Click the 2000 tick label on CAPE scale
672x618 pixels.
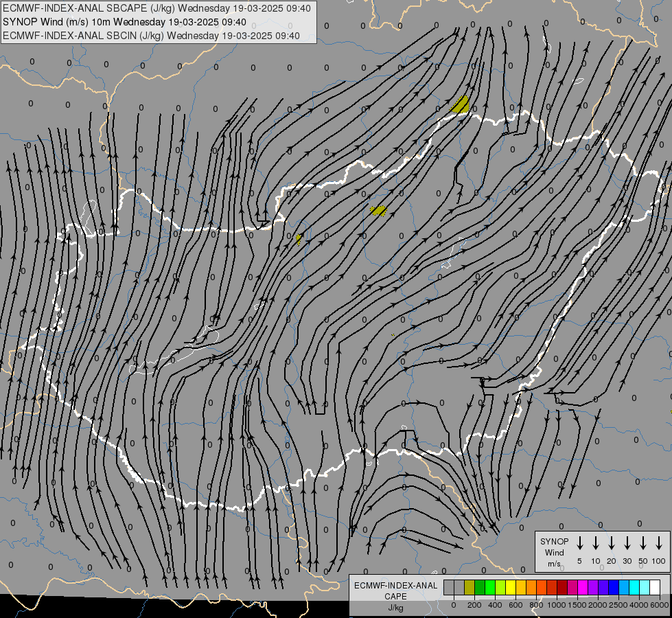(x=598, y=605)
